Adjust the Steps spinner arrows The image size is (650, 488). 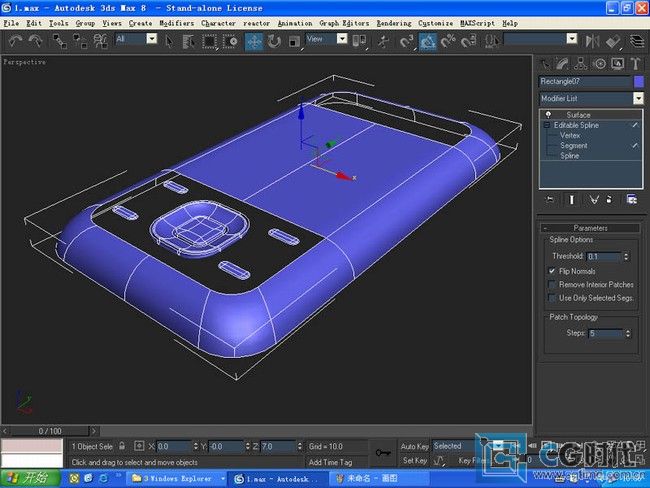click(x=628, y=333)
